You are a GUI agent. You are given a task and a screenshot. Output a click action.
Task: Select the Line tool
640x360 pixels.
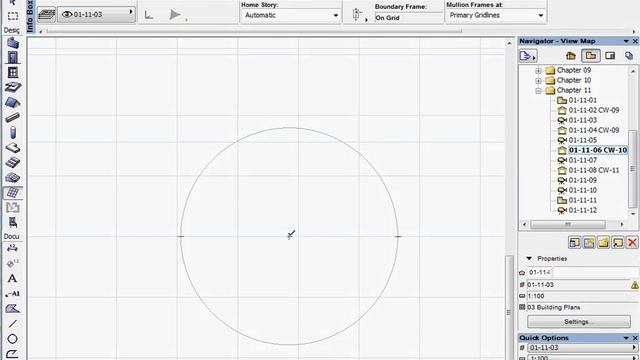[13, 324]
